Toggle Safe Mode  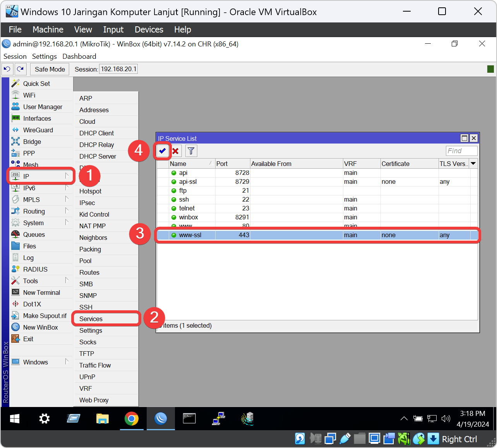pos(50,69)
